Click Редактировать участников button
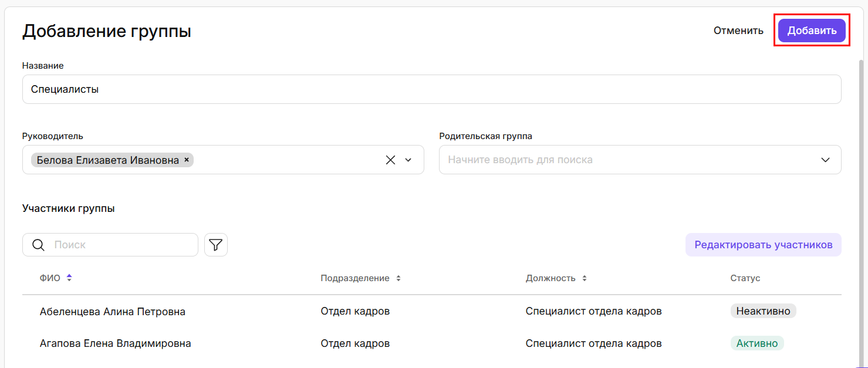The image size is (868, 368). click(763, 245)
